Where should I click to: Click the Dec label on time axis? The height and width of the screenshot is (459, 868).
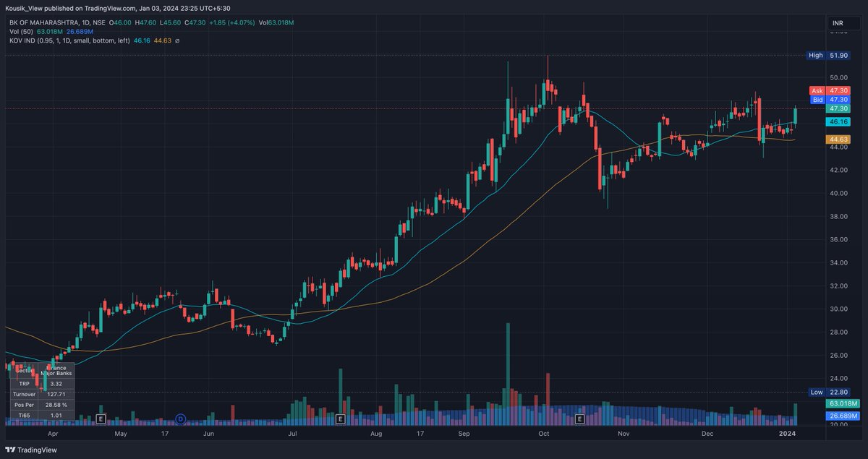coord(707,434)
